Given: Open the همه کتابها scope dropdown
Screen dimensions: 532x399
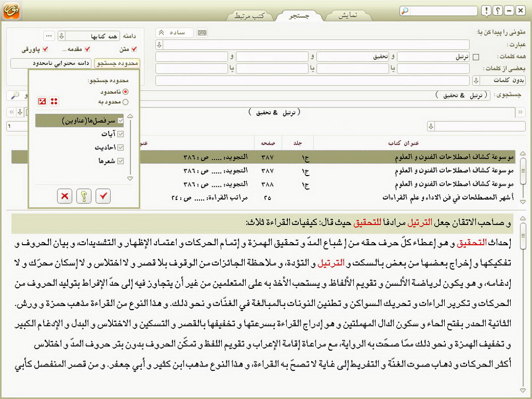Looking at the screenshot, I should [61, 36].
